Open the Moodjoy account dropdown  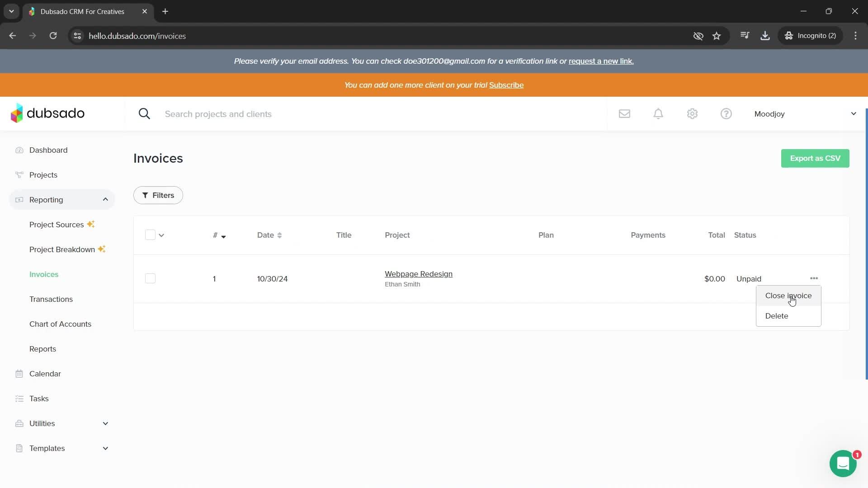point(805,114)
